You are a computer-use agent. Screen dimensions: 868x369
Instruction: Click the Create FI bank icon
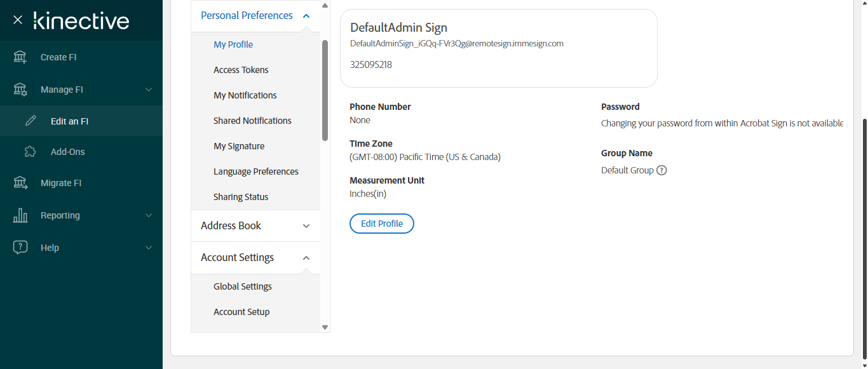[x=20, y=57]
